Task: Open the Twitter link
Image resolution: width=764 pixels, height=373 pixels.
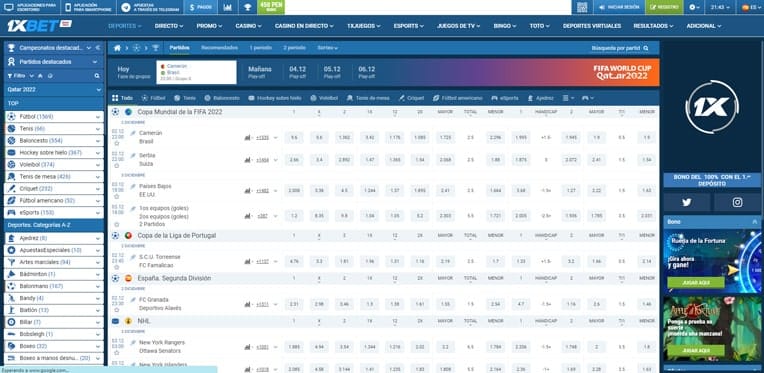Action: 687,203
